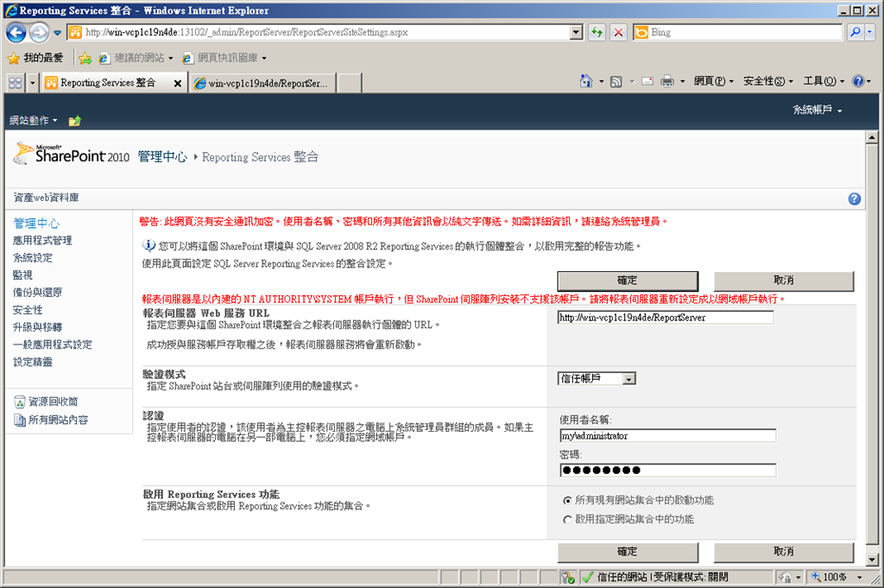Screen dimensions: 884x588
Task: Open the 網站動作 Site Actions menu
Action: click(34, 121)
